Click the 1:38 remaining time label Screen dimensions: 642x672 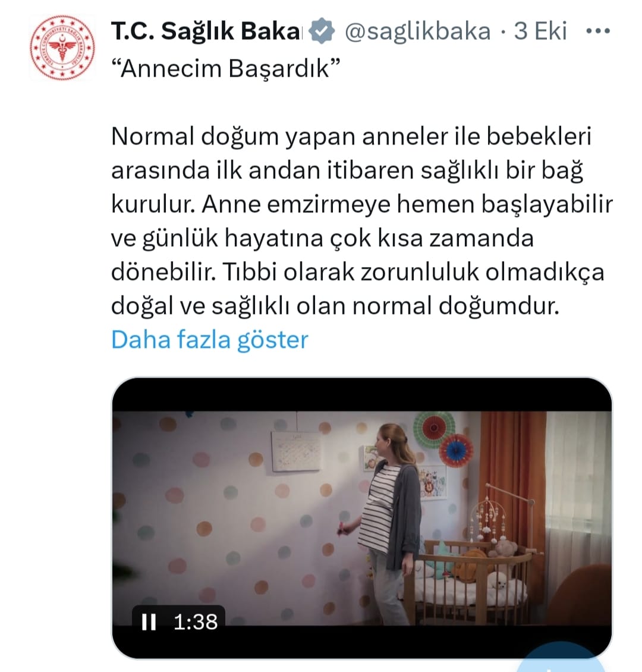tap(196, 622)
